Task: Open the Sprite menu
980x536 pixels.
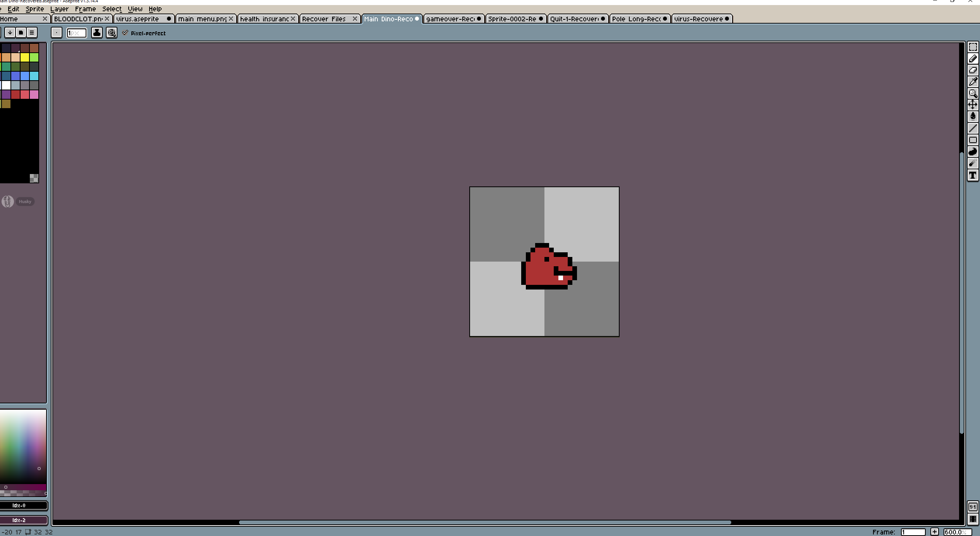Action: pos(34,9)
